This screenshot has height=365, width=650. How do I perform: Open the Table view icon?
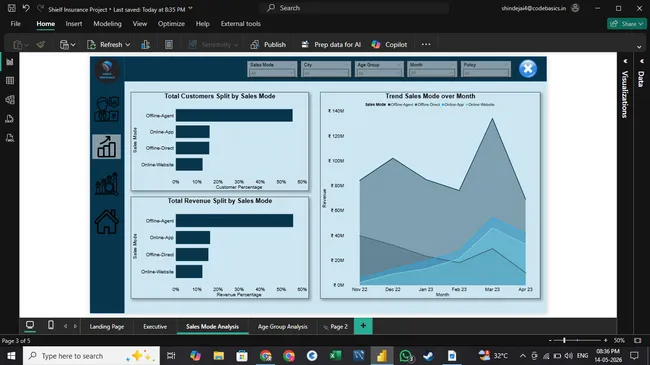[10, 80]
